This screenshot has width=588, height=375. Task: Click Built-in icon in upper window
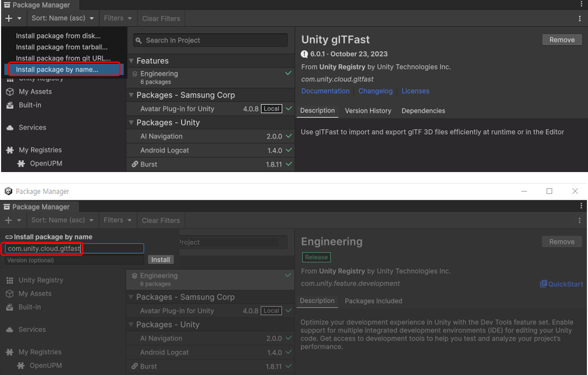tap(10, 105)
